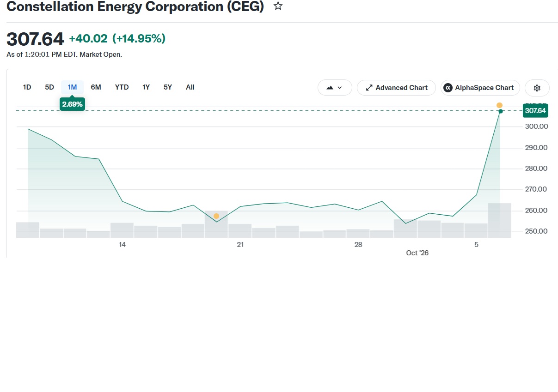
Task: Click the "As of 1:20:01 PM EDT" timestamp
Action: pos(42,54)
